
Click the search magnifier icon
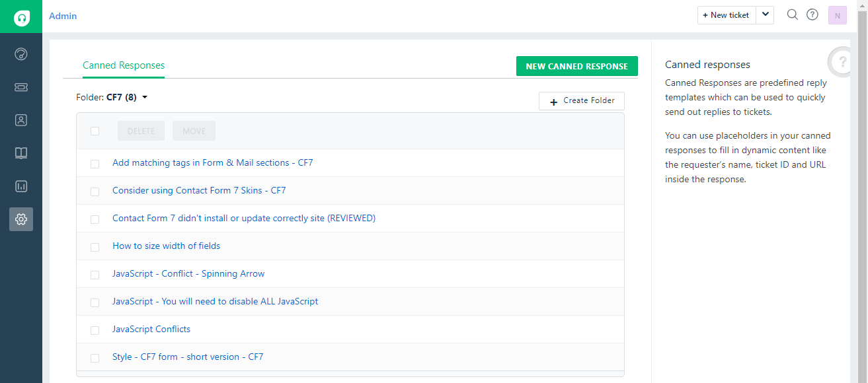coord(792,15)
